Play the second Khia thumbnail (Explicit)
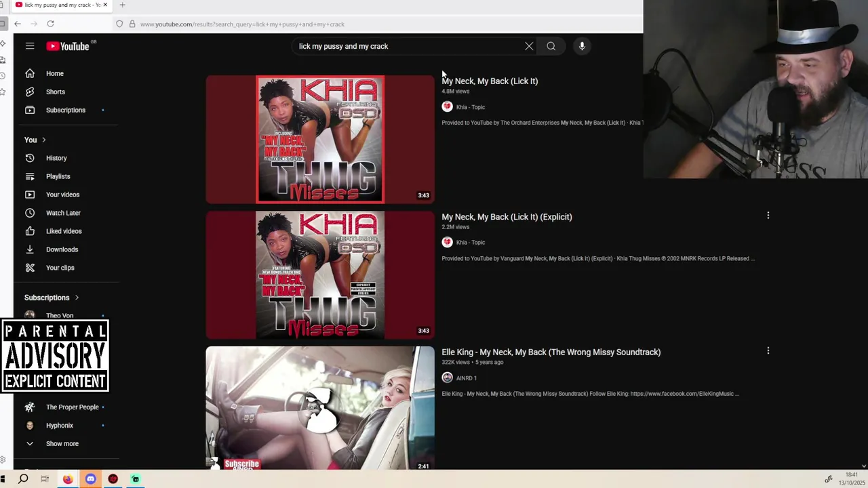868x488 pixels. point(320,274)
